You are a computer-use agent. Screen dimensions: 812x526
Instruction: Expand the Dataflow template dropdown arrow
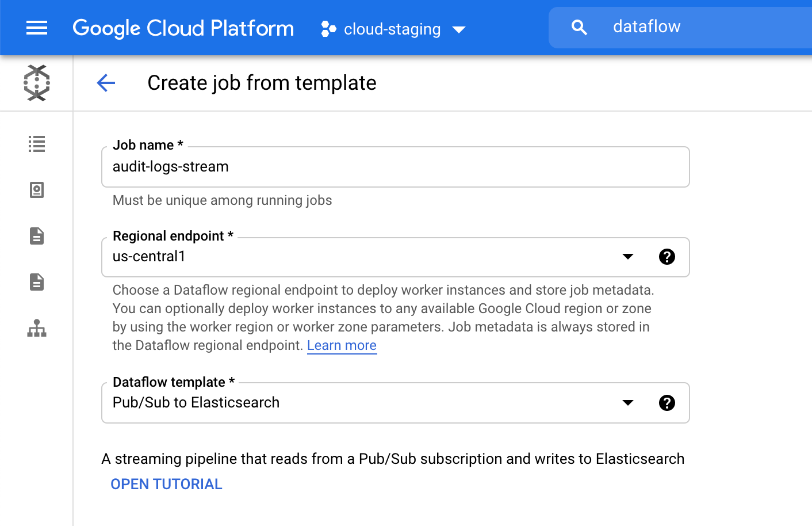coord(628,403)
